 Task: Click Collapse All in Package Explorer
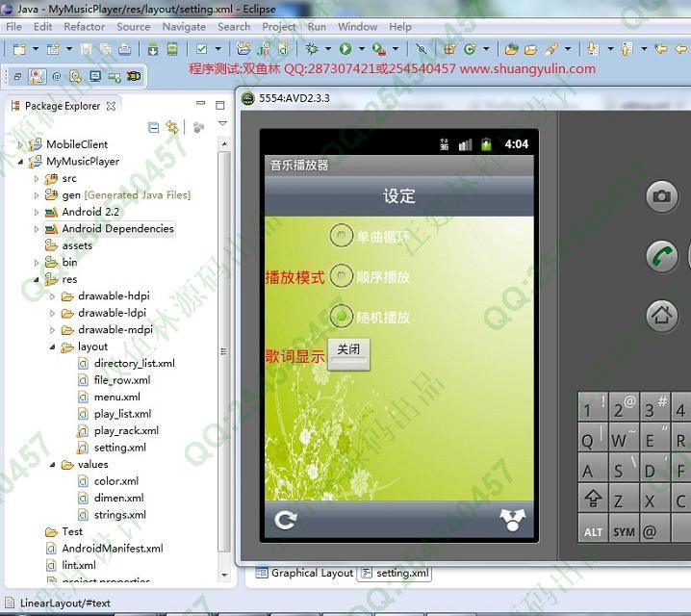pos(154,127)
